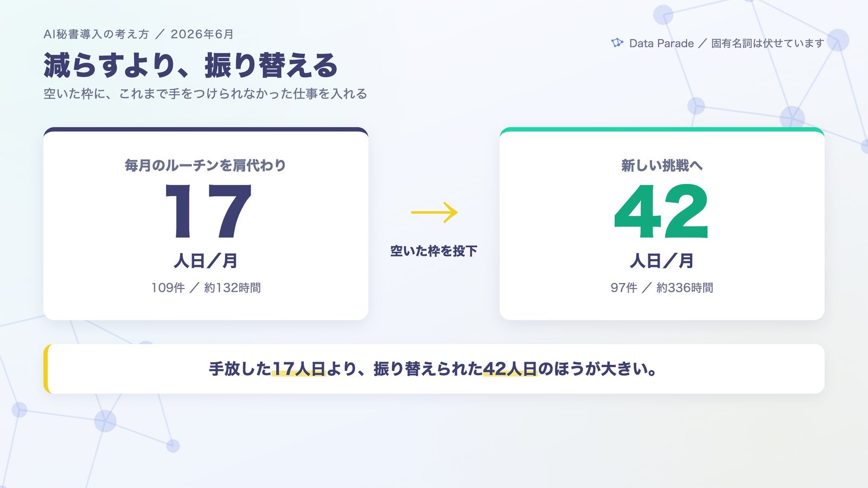Click the yellow accent bar on summary box
Screen dimensions: 868x488
(46, 369)
